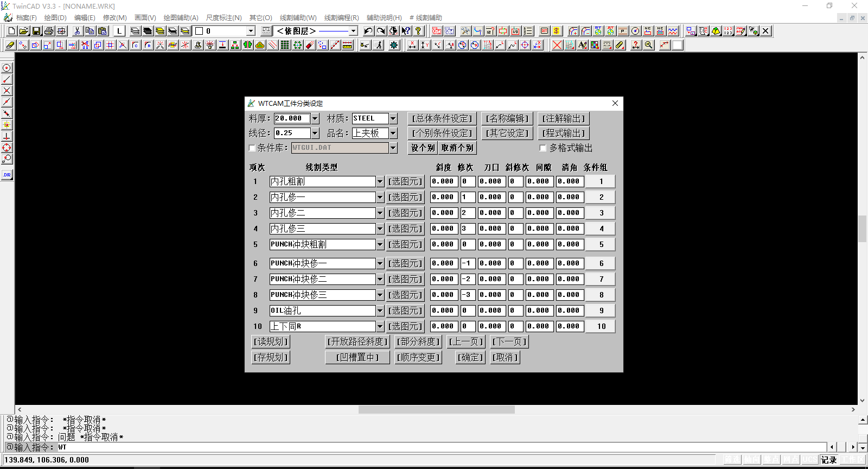The image size is (868, 469).
Task: Click the [凹槽置中] button
Action: [358, 357]
